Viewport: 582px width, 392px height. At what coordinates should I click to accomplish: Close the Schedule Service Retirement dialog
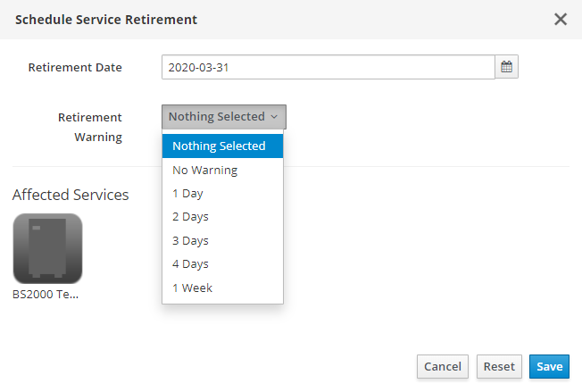(x=561, y=19)
